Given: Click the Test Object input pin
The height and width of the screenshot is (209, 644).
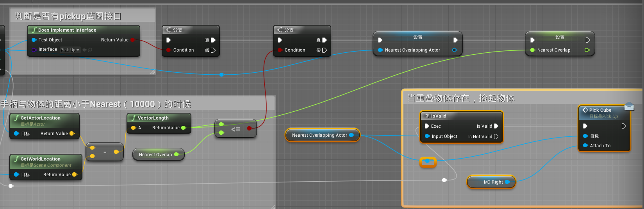Looking at the screenshot, I should (x=34, y=40).
